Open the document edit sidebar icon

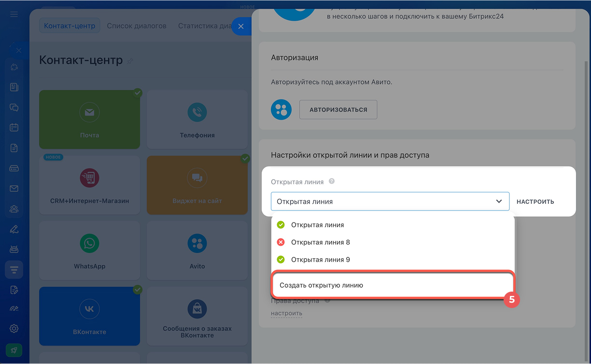point(14,290)
